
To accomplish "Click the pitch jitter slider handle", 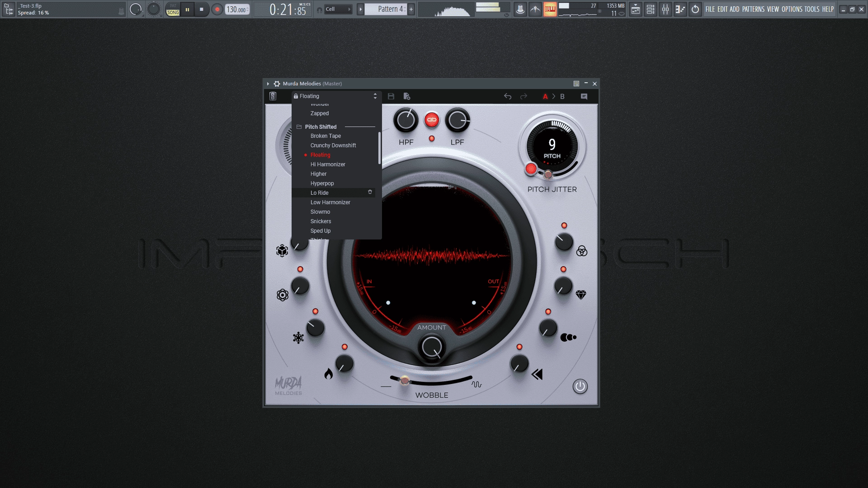I will (x=548, y=174).
